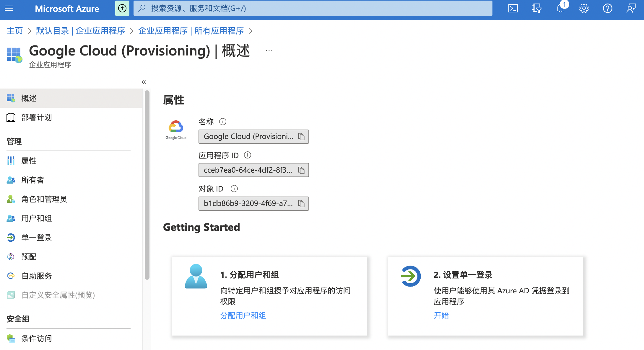
Task: Click the 单一登录 SSO icon
Action: [x=12, y=238]
